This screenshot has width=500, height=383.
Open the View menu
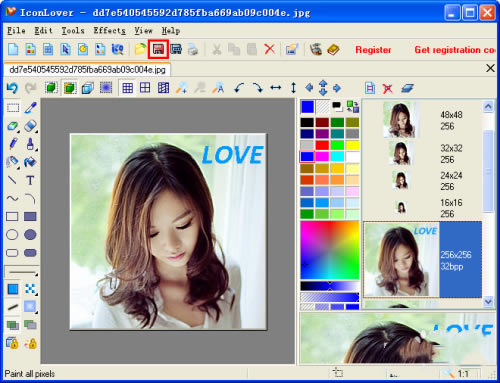(143, 31)
